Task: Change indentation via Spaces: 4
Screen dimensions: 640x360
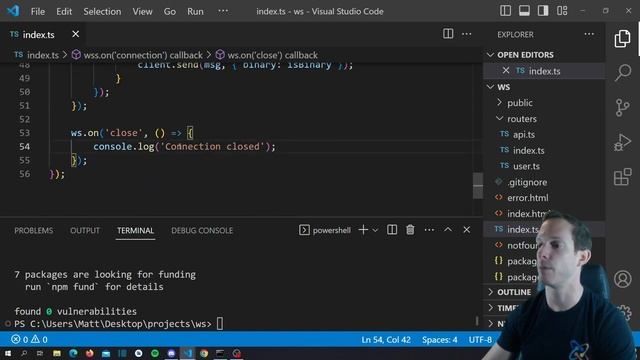Action: (x=440, y=339)
